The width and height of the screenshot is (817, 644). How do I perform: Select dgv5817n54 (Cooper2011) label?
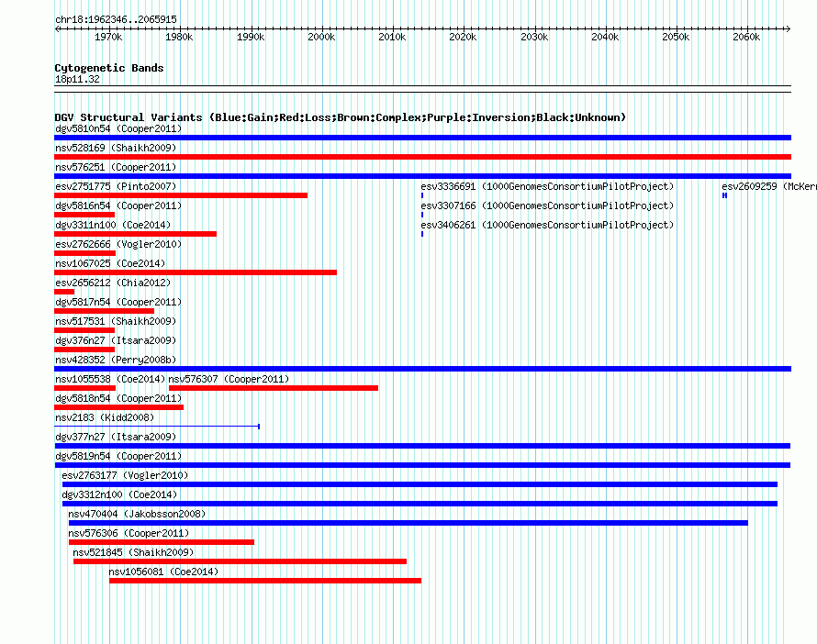pos(118,302)
